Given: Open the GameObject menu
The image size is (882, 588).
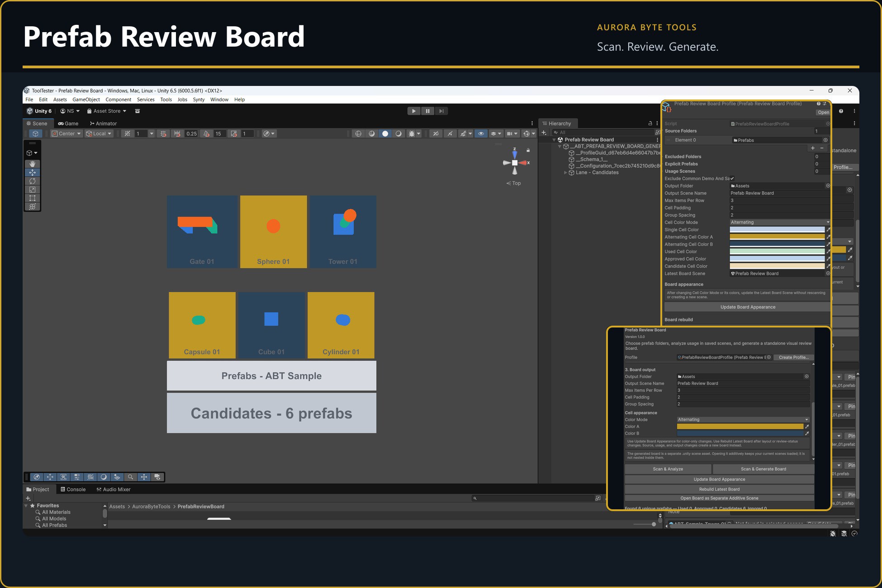Looking at the screenshot, I should point(86,100).
